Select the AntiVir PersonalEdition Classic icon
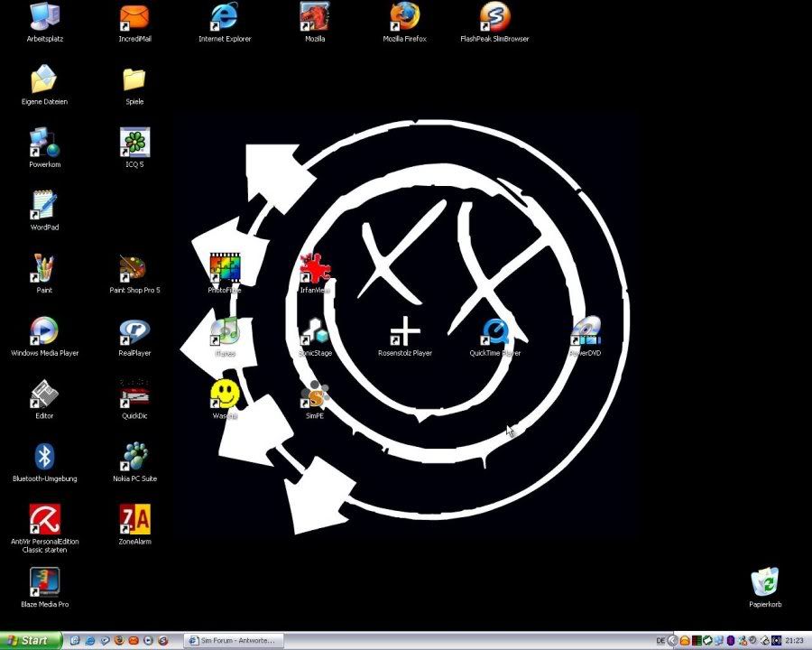 pyautogui.click(x=44, y=519)
